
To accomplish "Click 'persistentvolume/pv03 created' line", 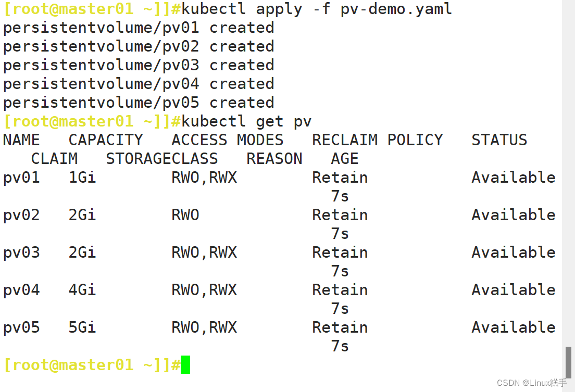I will tap(139, 65).
